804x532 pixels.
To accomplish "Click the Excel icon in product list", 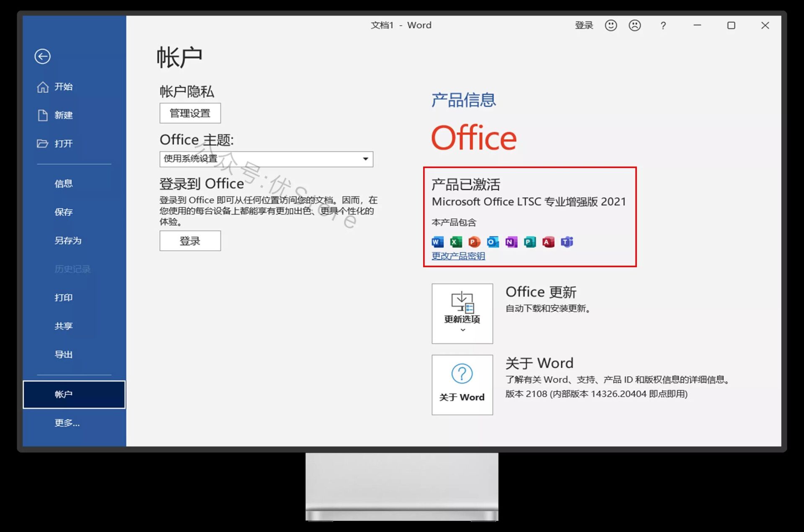I will click(x=456, y=242).
